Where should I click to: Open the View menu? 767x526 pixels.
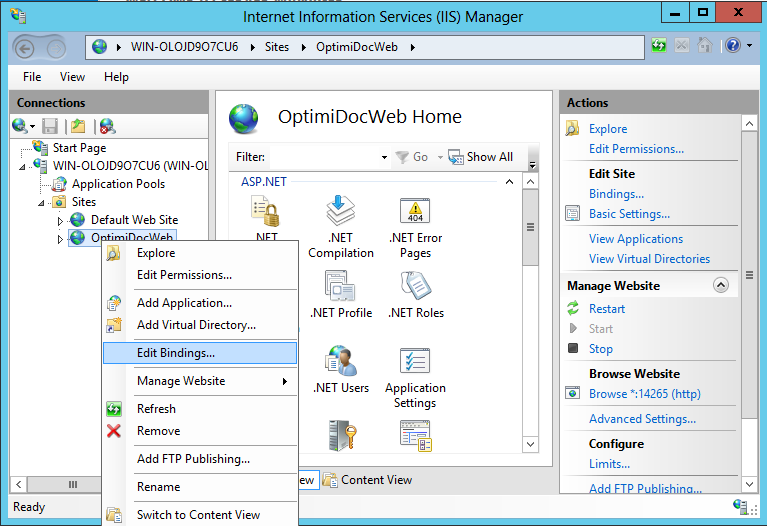click(72, 77)
